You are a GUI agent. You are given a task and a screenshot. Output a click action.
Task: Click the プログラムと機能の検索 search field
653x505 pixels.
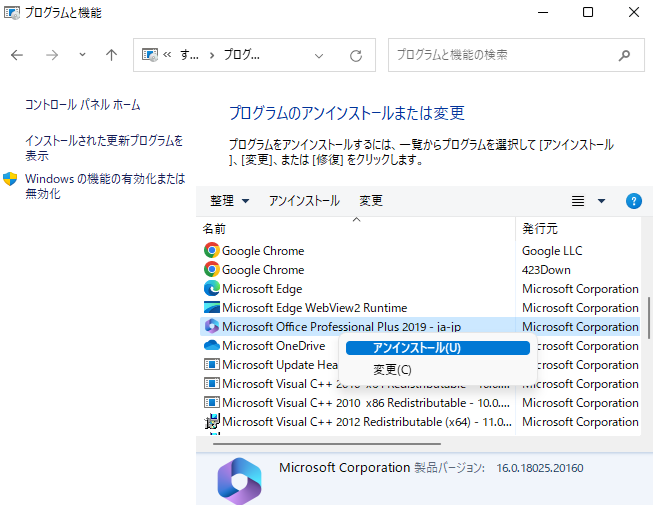pos(500,55)
